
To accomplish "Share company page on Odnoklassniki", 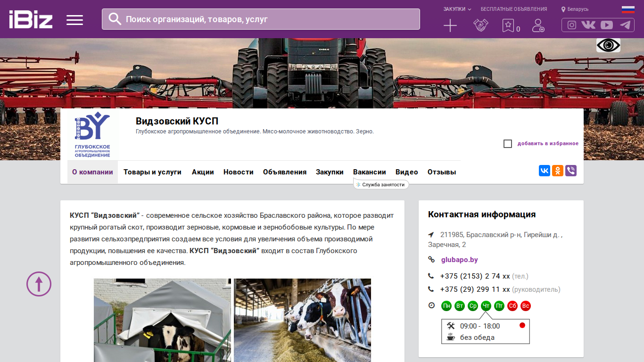I will 558,171.
